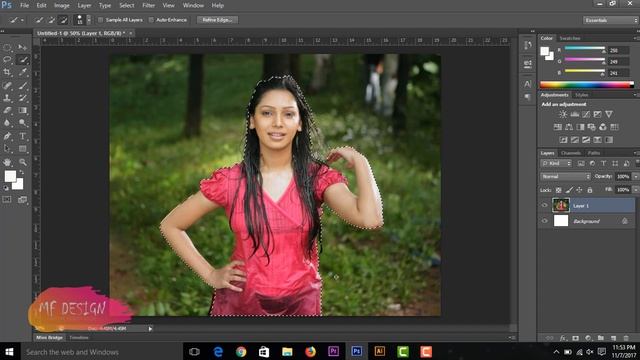Enable Auto-Enhance checkbox
The width and height of the screenshot is (640, 360).
(151, 20)
